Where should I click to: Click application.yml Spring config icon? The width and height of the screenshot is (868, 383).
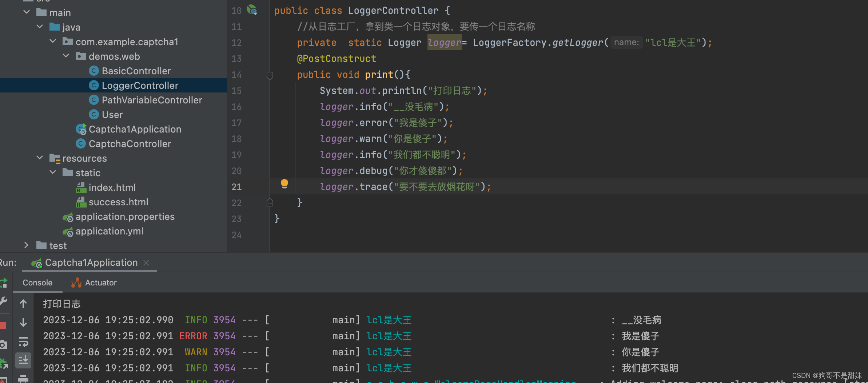coord(68,232)
